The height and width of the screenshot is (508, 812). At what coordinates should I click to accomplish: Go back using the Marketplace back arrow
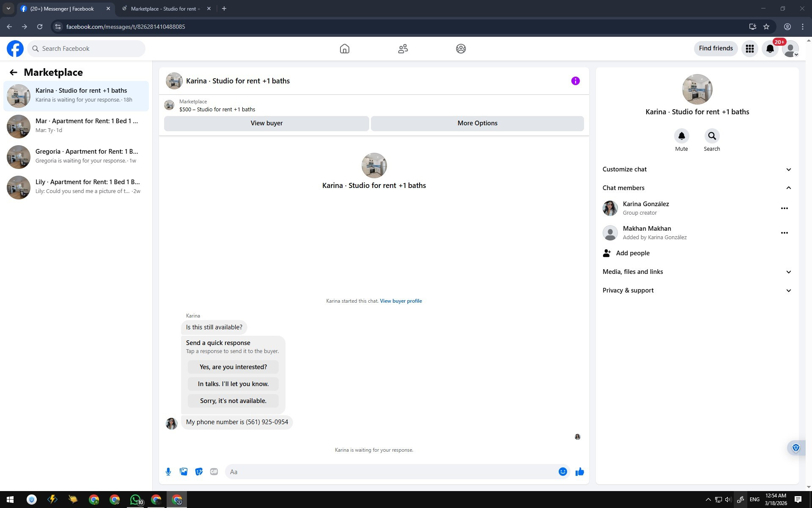click(x=14, y=72)
